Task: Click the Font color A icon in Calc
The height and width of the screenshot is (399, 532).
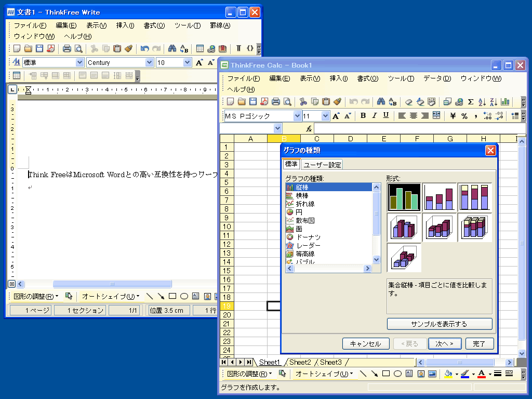Action: coord(482,374)
